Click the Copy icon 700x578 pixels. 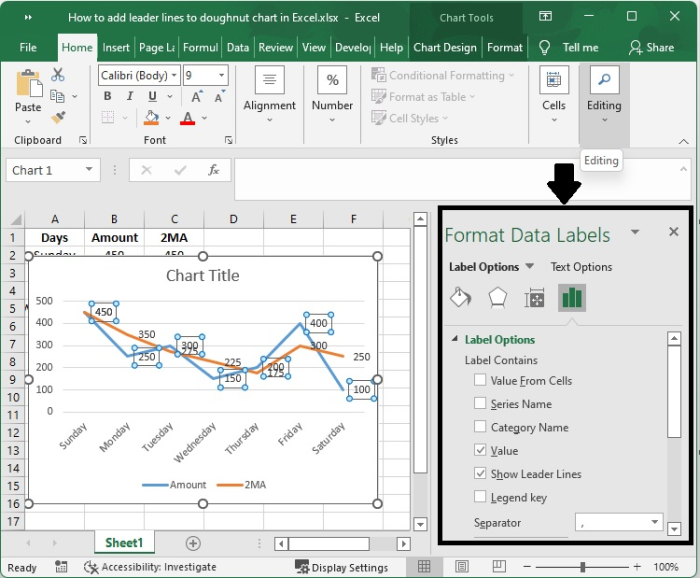pyautogui.click(x=57, y=96)
